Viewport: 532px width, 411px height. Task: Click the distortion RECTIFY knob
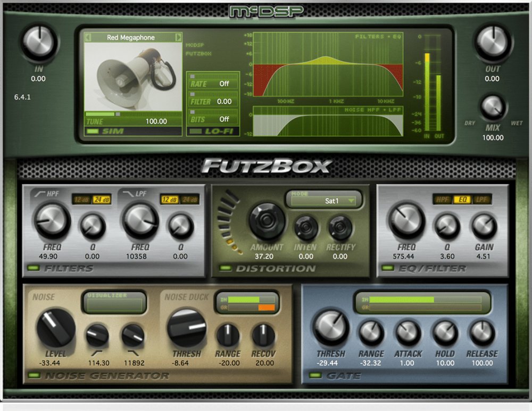pyautogui.click(x=340, y=227)
